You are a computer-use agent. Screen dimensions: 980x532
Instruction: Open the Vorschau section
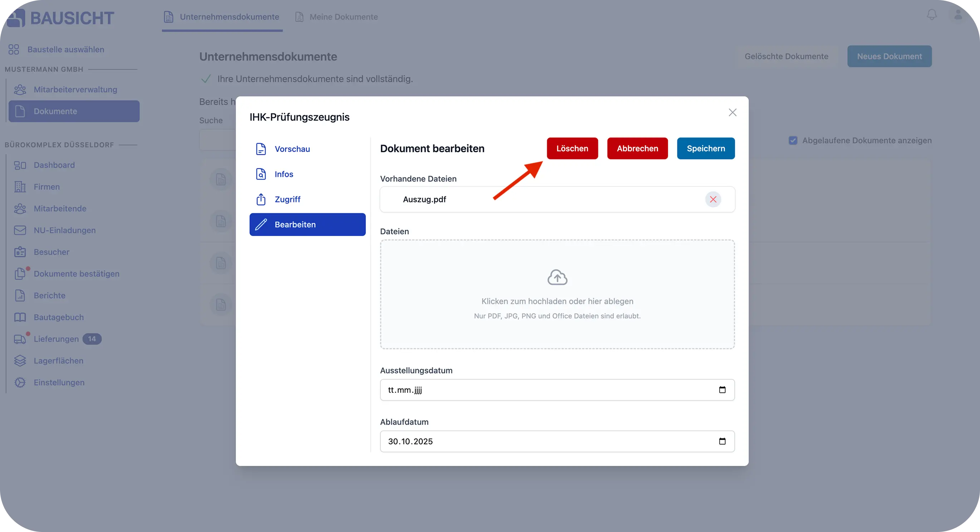[307, 149]
